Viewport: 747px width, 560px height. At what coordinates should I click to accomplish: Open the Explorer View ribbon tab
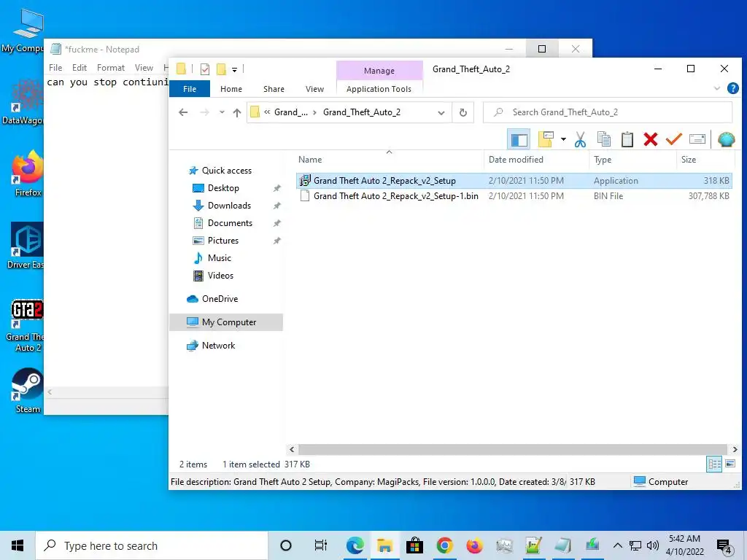[314, 89]
